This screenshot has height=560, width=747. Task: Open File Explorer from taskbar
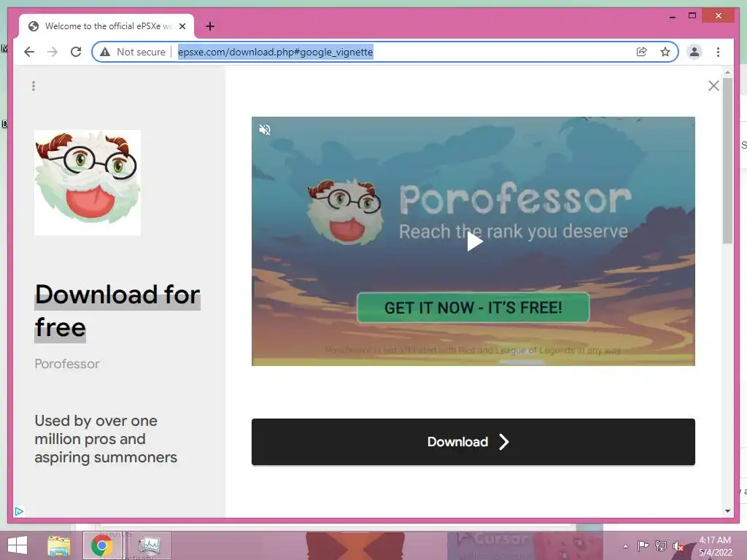59,545
